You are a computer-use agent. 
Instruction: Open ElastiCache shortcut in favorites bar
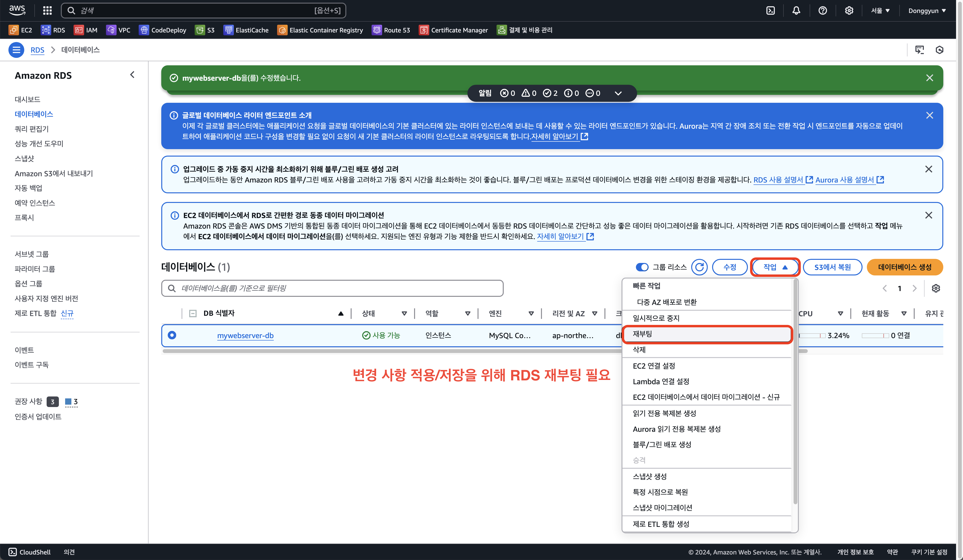[246, 30]
